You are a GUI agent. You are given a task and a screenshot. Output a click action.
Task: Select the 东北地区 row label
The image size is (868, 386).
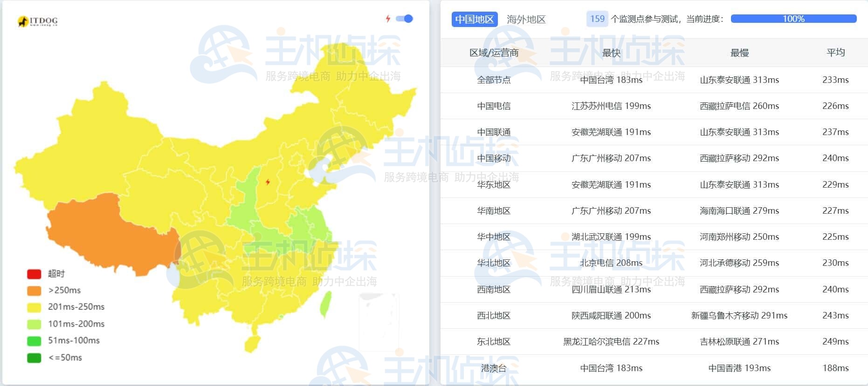point(494,341)
